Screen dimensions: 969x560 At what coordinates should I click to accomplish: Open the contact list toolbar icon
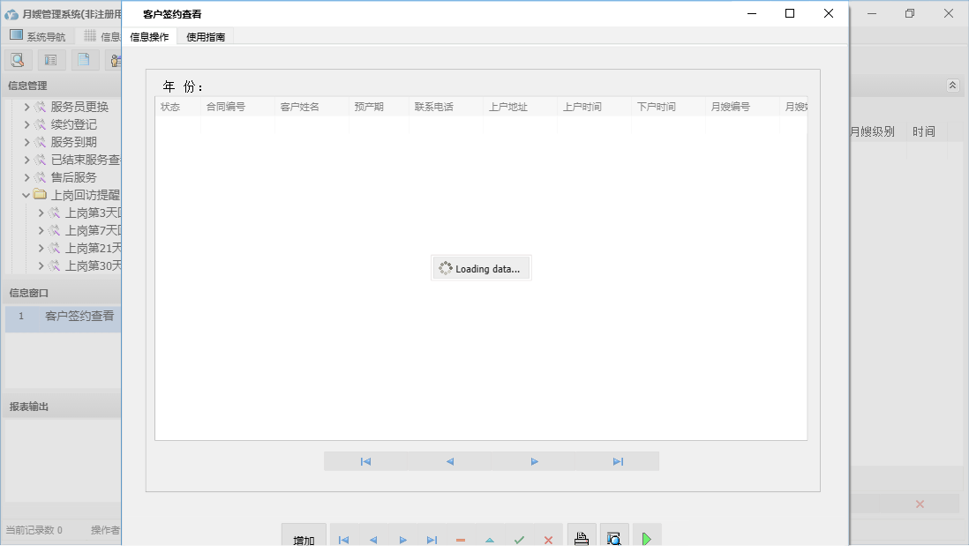click(x=50, y=59)
